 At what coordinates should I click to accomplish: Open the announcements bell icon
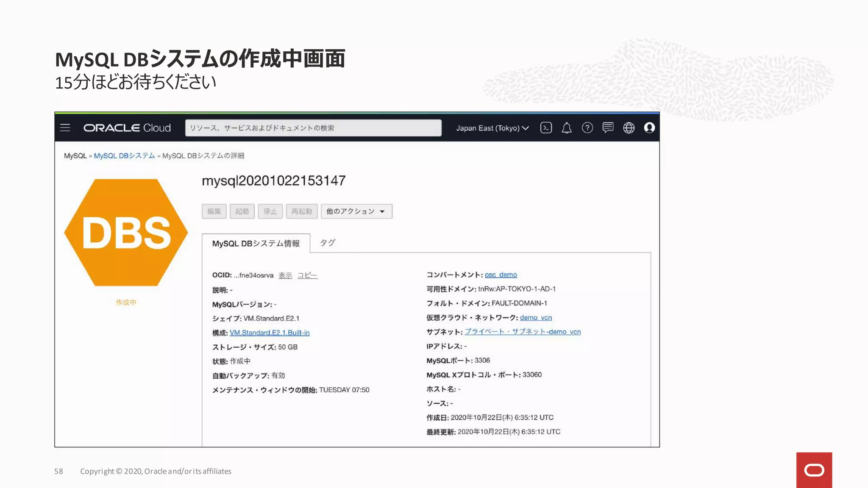pyautogui.click(x=567, y=128)
